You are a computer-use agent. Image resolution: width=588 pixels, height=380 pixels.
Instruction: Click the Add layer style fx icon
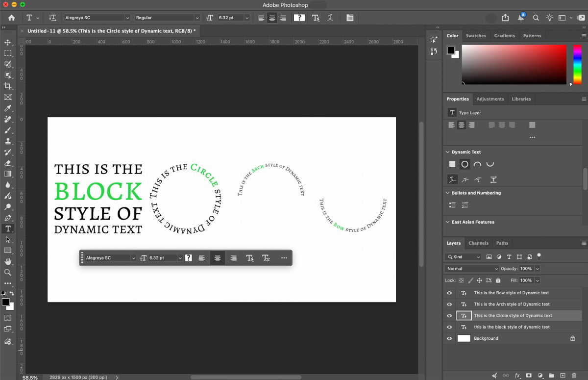pos(517,375)
